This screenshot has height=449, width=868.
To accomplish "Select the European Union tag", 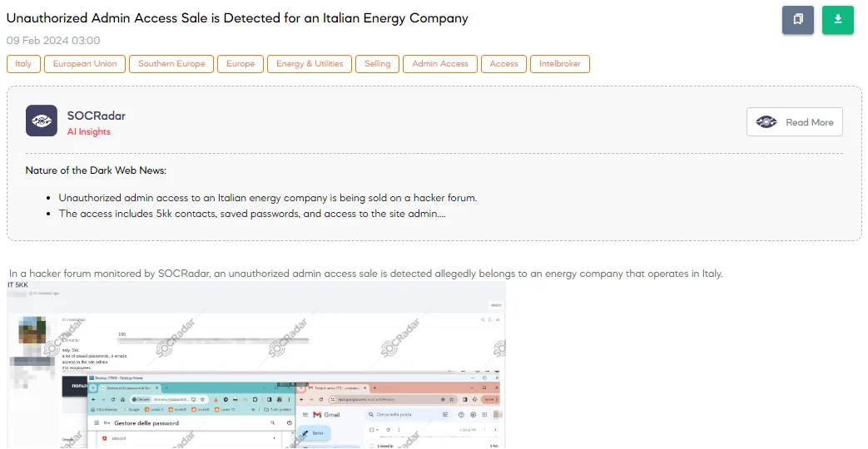I will [x=85, y=63].
